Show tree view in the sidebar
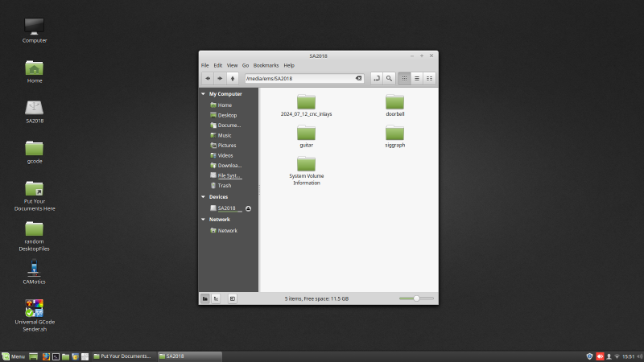The height and width of the screenshot is (362, 644). 216,298
